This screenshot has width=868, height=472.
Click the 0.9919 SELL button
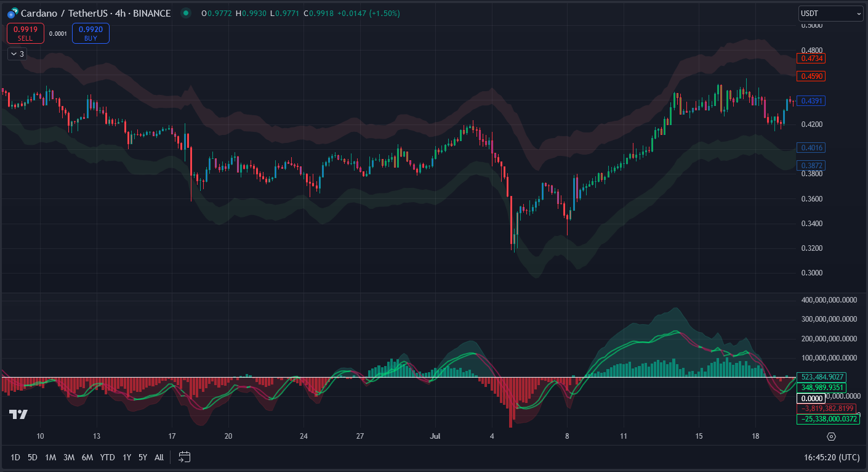click(25, 33)
